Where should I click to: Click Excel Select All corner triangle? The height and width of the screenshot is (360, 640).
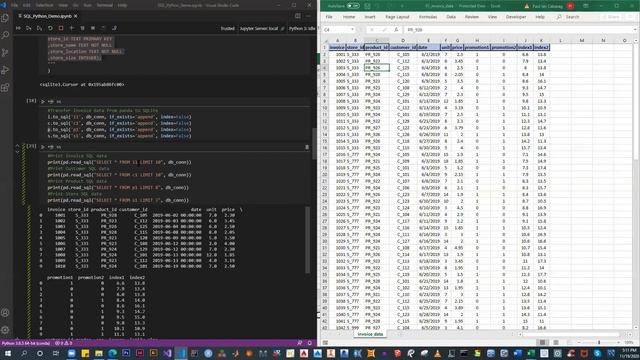[x=325, y=40]
